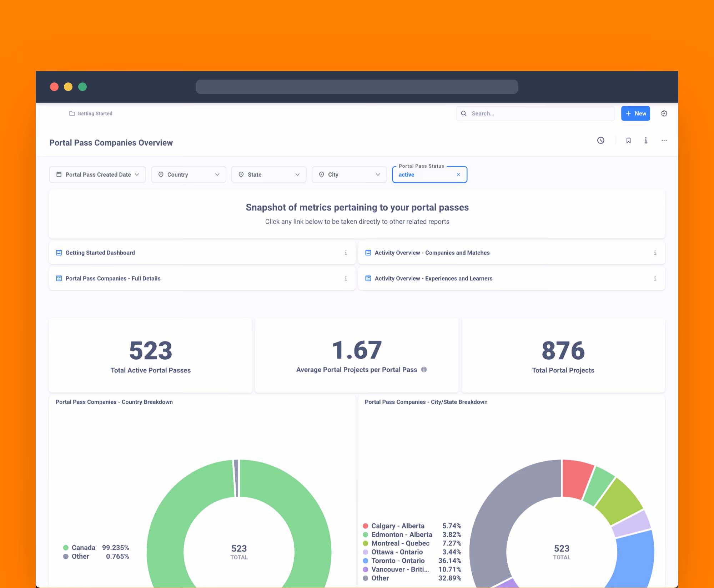Click the calendar icon in the Created Date filter
Screen dimensions: 714x588
point(59,174)
